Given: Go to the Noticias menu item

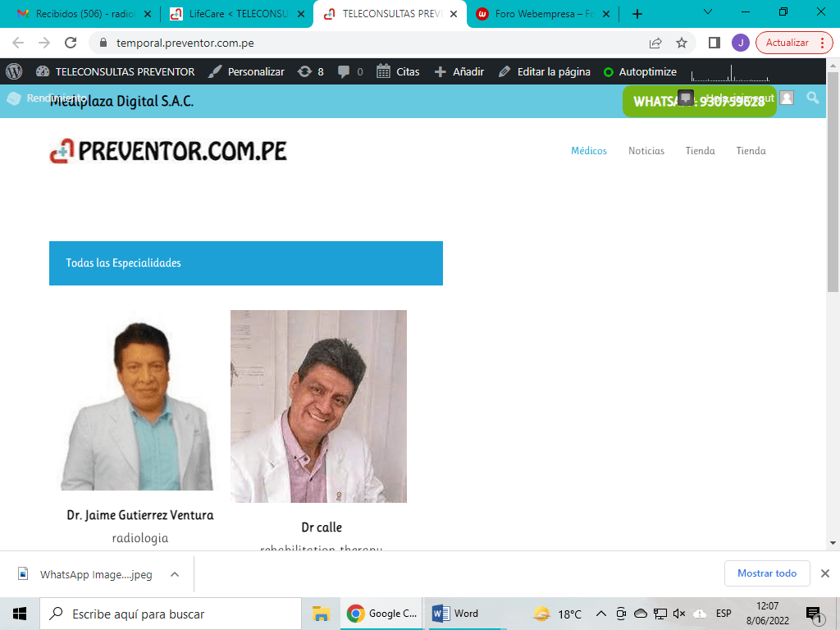Looking at the screenshot, I should (x=646, y=151).
